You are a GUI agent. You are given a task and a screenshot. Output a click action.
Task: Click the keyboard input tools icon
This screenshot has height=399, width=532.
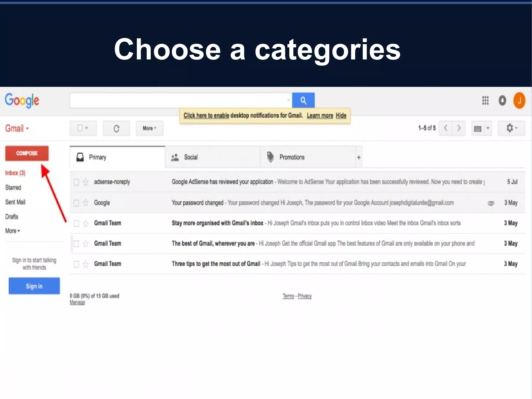tap(478, 128)
